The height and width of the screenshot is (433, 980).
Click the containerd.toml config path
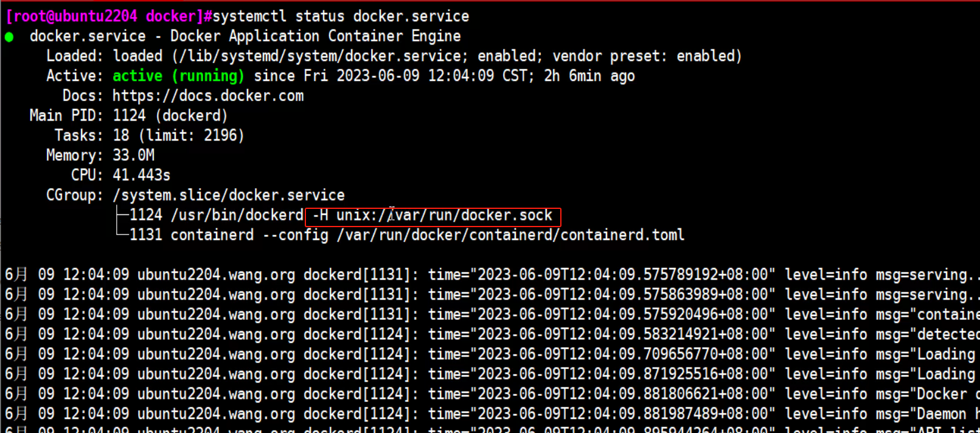pos(510,235)
